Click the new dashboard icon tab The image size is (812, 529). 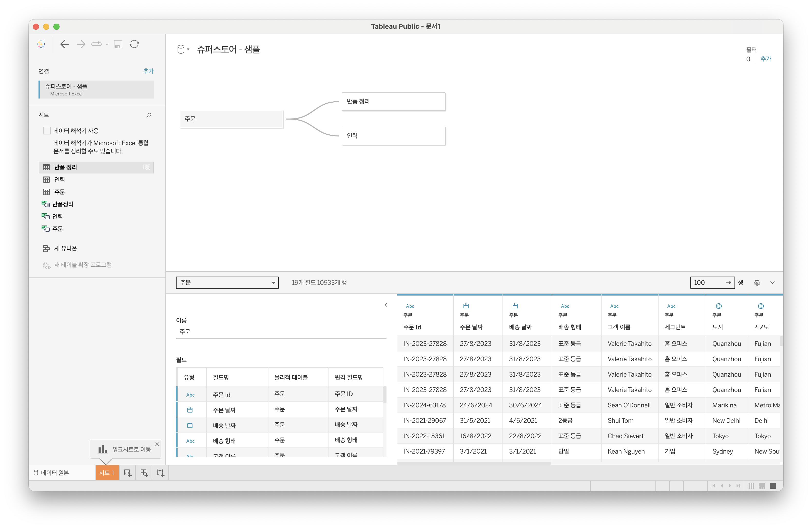(x=144, y=473)
